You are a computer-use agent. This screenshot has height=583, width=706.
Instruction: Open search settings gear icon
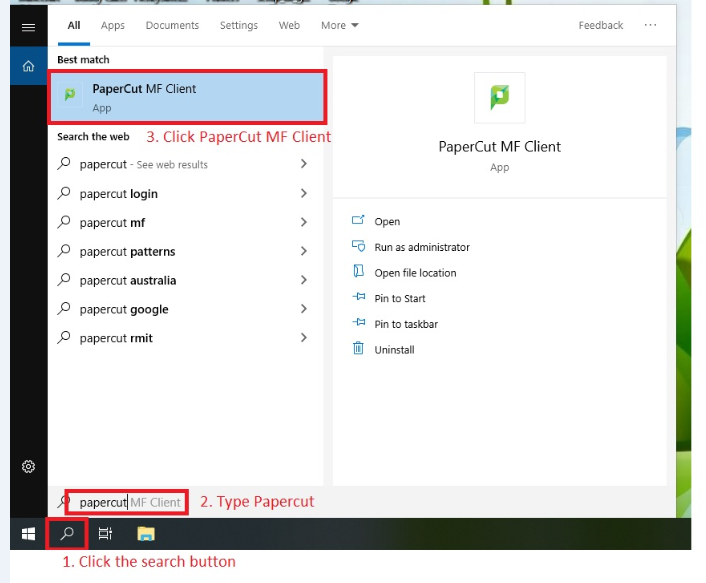pos(28,466)
